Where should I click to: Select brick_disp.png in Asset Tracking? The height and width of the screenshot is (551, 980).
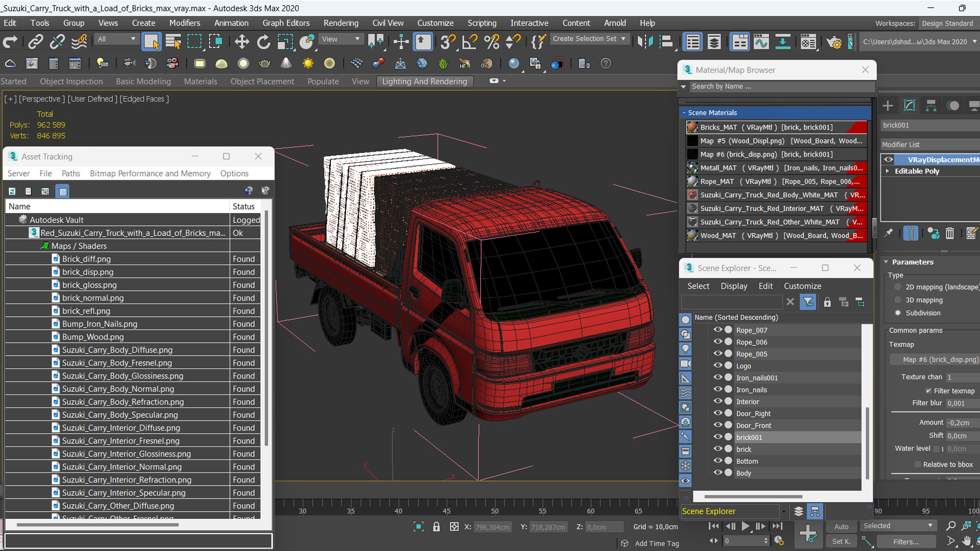pyautogui.click(x=88, y=272)
